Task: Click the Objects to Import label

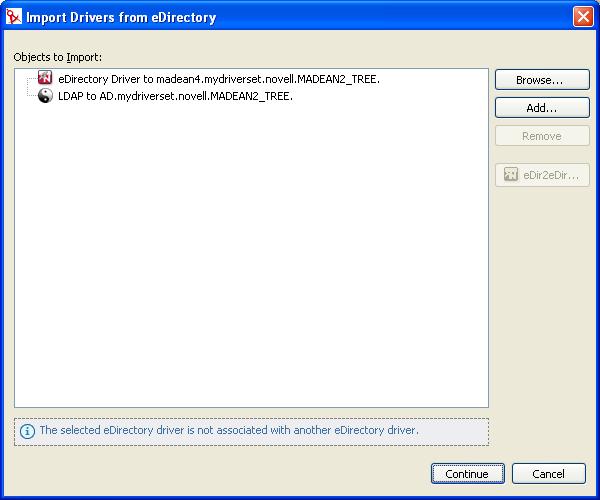Action: click(x=58, y=57)
